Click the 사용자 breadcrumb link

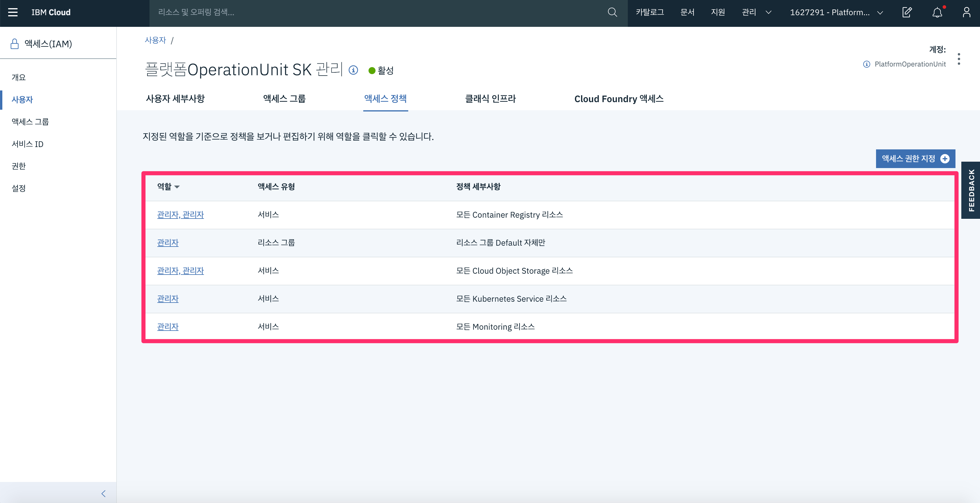(155, 40)
